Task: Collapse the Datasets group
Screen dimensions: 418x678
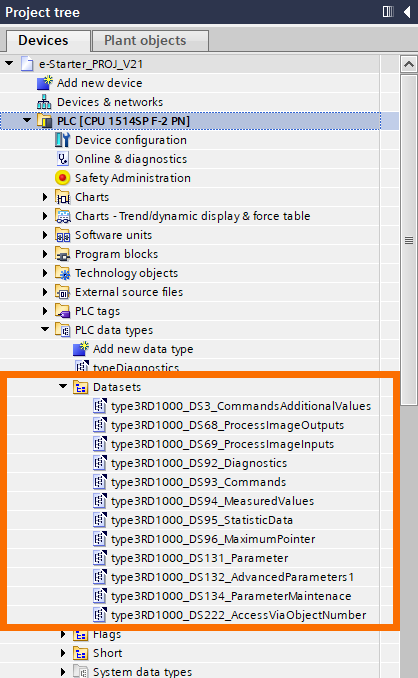Action: (64, 386)
